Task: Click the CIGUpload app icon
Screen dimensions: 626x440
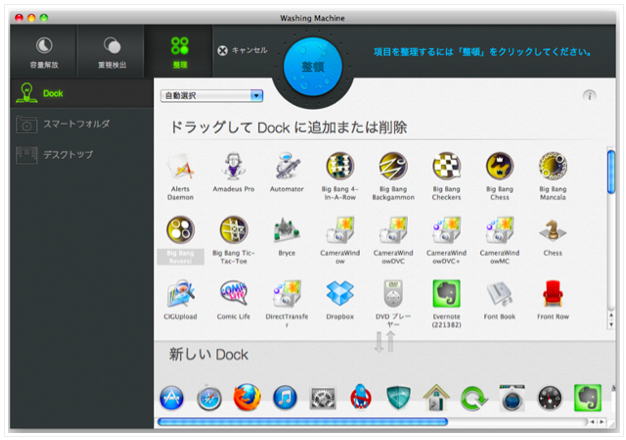Action: coord(180,294)
